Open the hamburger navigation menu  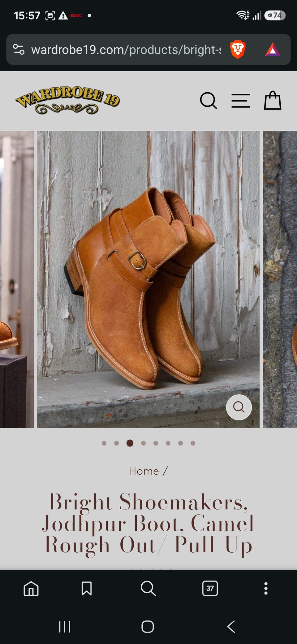tap(241, 101)
